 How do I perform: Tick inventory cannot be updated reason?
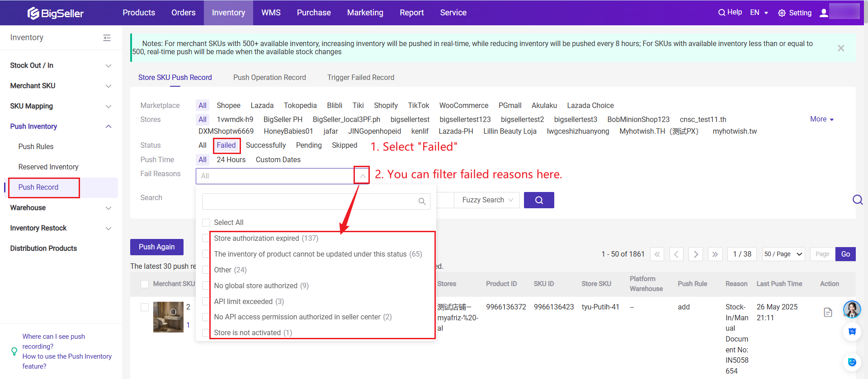click(206, 254)
